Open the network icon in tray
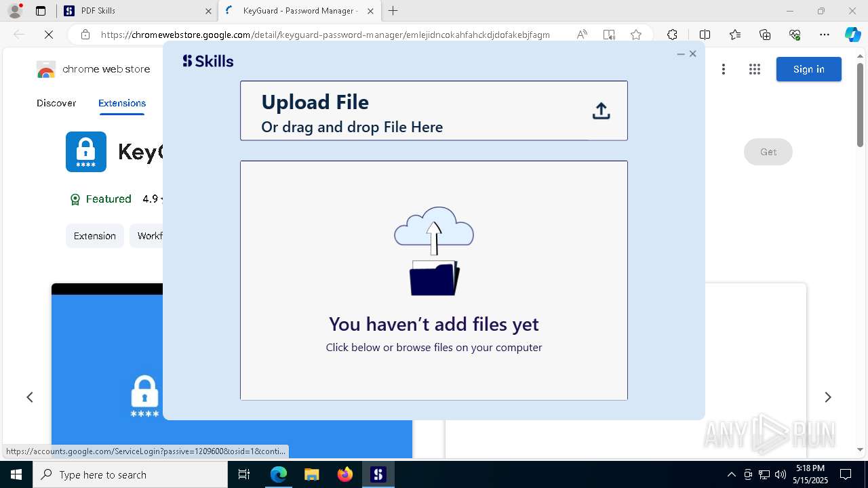 pos(764,474)
